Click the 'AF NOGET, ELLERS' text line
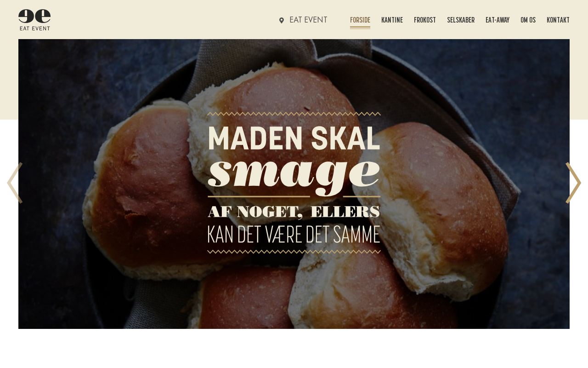 tap(294, 212)
